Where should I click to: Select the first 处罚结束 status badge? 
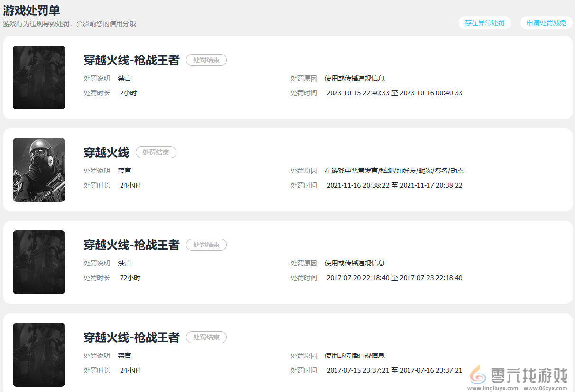pyautogui.click(x=206, y=60)
